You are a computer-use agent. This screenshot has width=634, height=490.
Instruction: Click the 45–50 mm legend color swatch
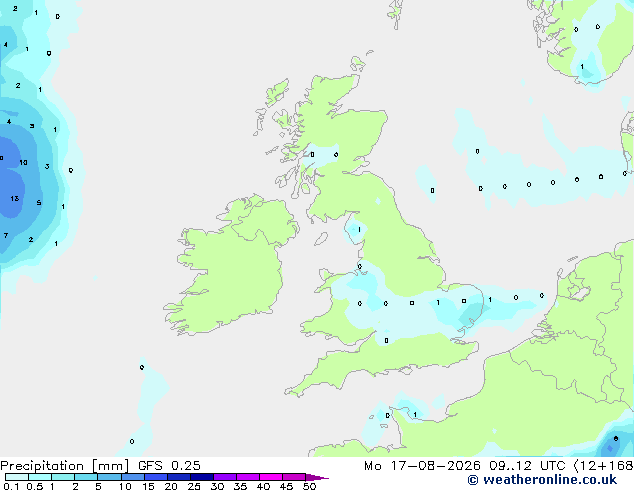tap(294, 477)
